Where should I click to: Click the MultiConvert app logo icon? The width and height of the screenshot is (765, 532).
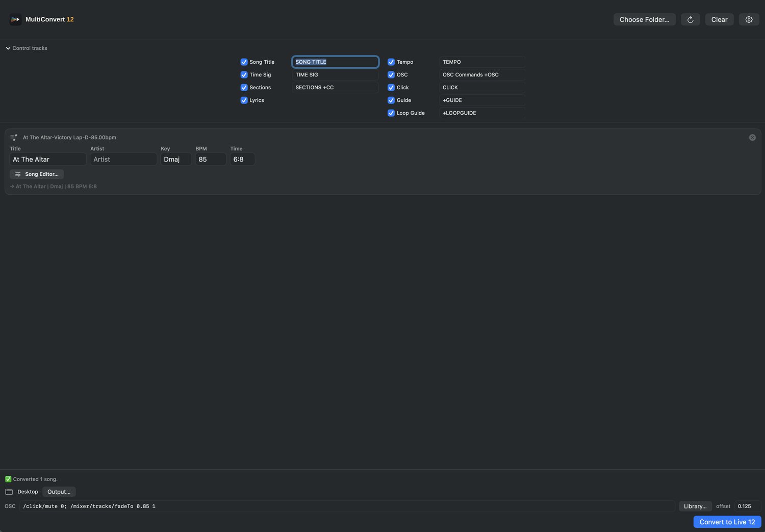pyautogui.click(x=15, y=19)
